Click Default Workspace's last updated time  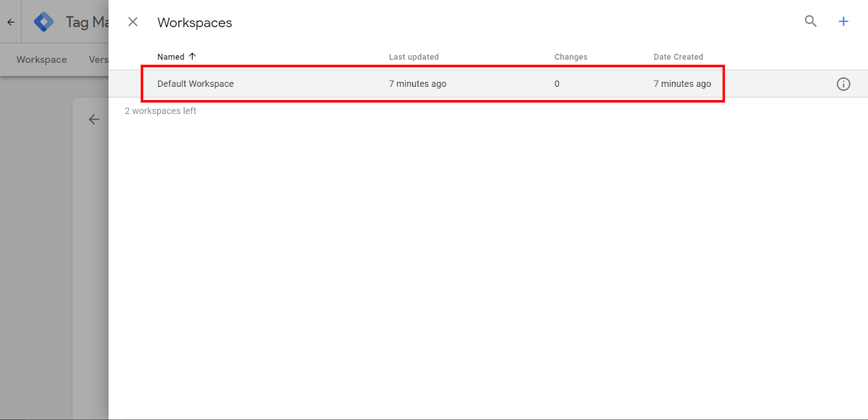click(x=417, y=84)
